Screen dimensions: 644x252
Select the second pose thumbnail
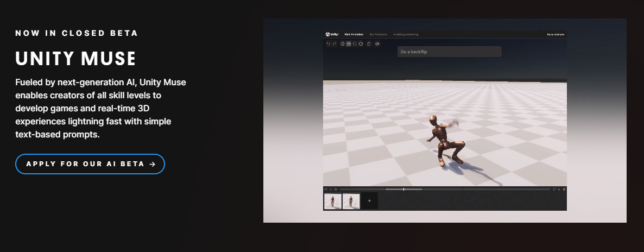point(351,201)
